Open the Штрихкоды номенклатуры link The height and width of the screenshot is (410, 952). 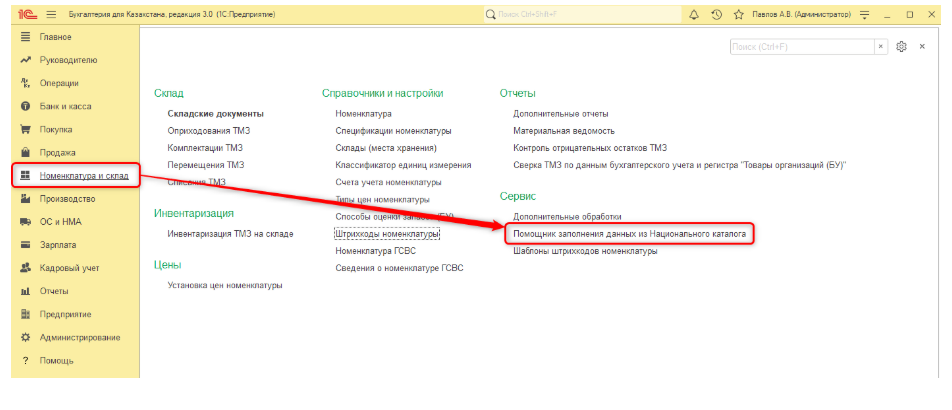click(x=387, y=234)
